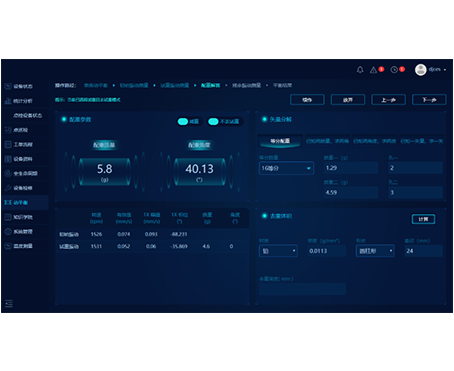Open the 16等分 division count dropdown

click(x=286, y=168)
